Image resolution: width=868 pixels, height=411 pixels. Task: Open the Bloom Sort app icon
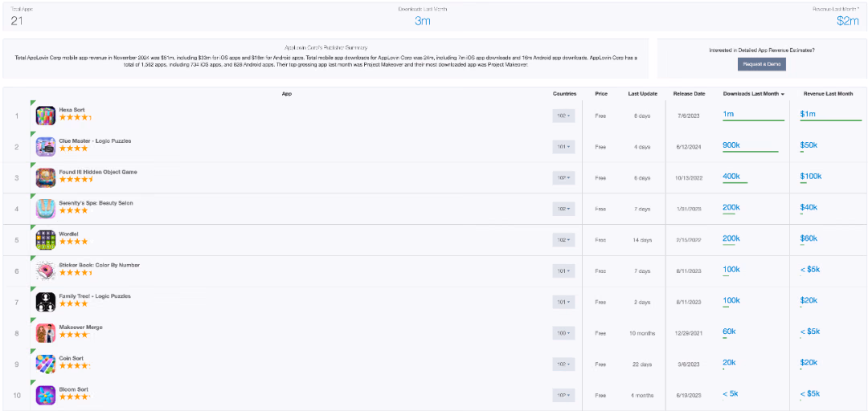[x=45, y=395]
